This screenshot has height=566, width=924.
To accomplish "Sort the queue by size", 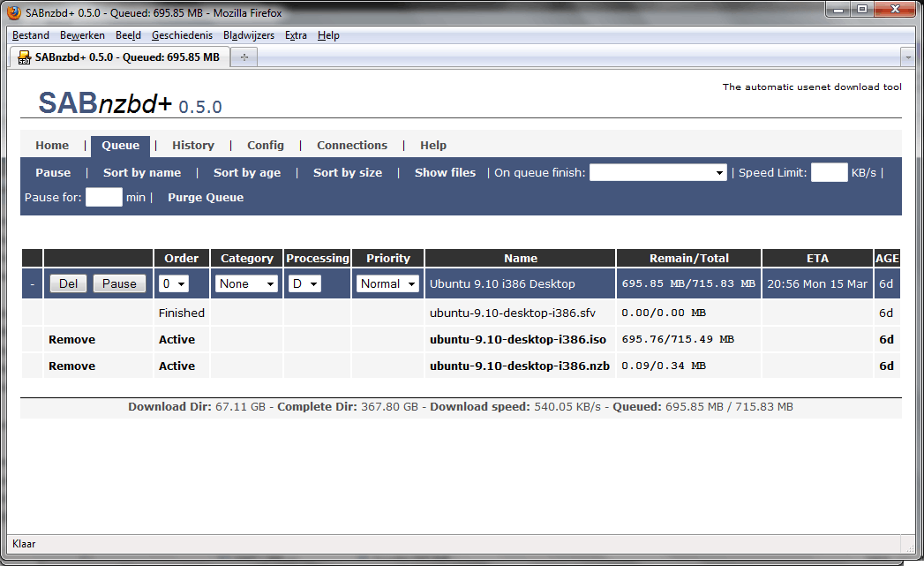I will click(348, 173).
